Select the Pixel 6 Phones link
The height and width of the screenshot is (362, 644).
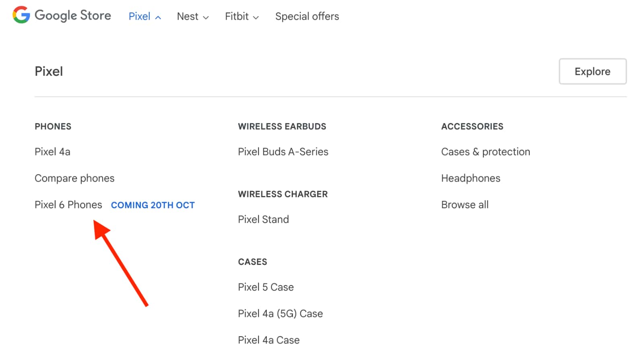(68, 205)
